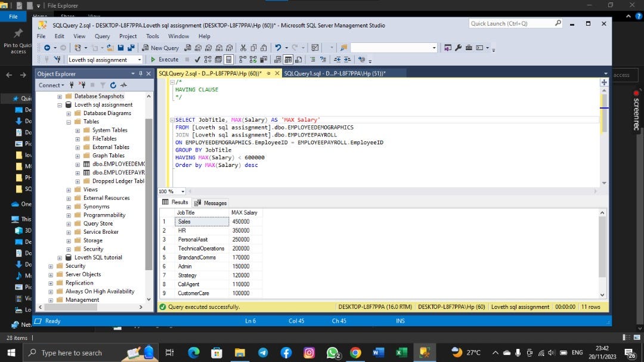Open the available databases dropdown
644x362 pixels.
(140, 60)
